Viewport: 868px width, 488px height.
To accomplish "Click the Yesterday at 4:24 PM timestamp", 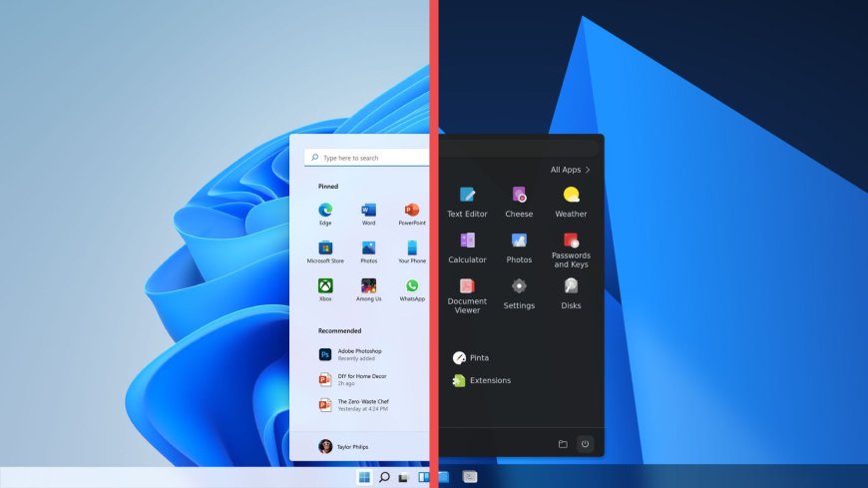I will (x=363, y=409).
